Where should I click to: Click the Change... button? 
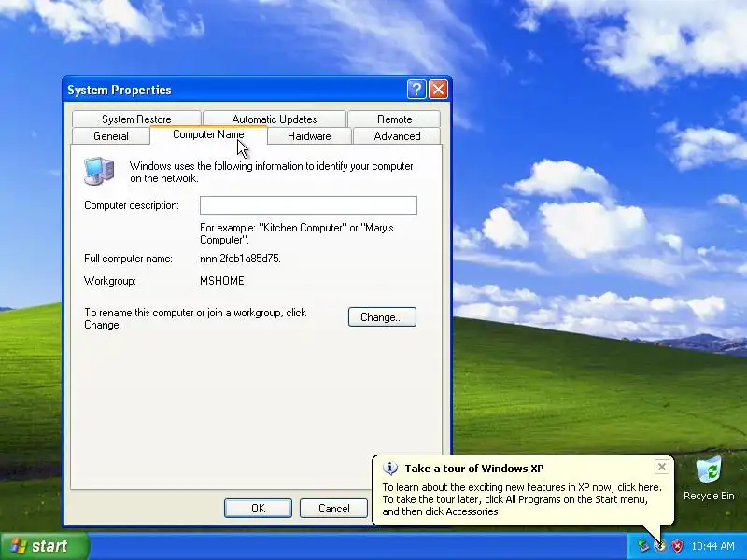tap(382, 317)
